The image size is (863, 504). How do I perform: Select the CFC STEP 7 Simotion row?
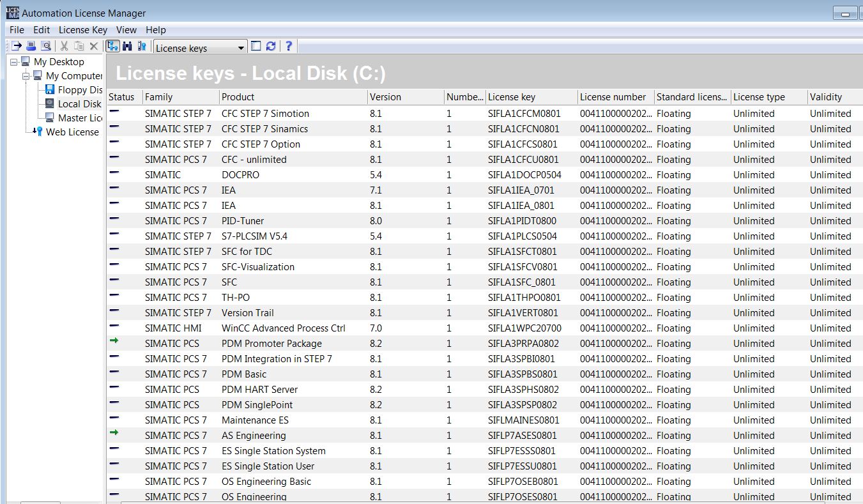tap(485, 114)
